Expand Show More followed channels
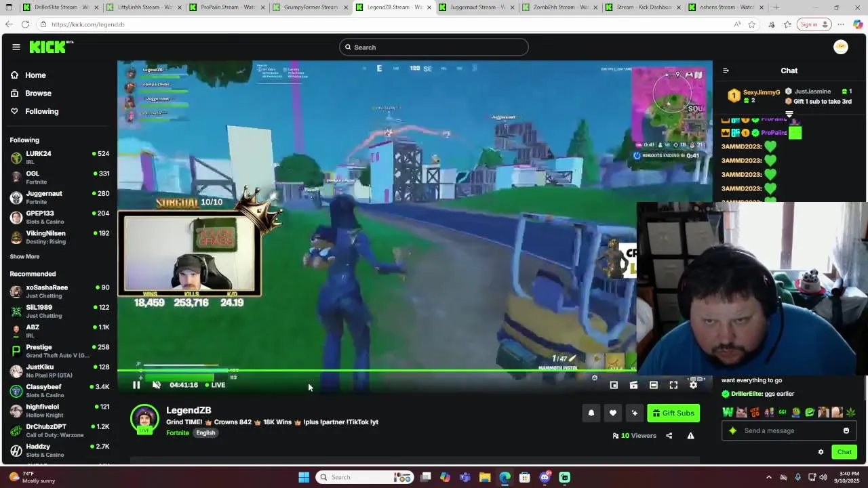The width and height of the screenshot is (868, 488). 24,257
